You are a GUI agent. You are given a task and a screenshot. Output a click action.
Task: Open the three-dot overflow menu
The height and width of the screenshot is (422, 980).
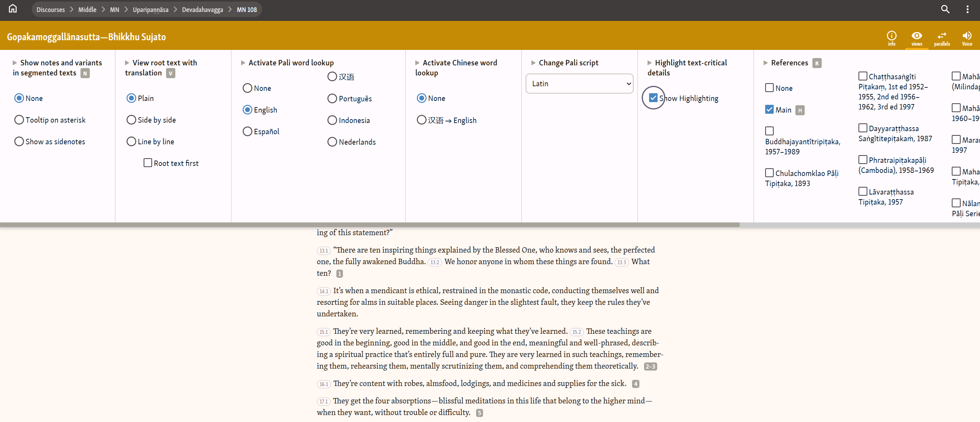click(x=967, y=9)
